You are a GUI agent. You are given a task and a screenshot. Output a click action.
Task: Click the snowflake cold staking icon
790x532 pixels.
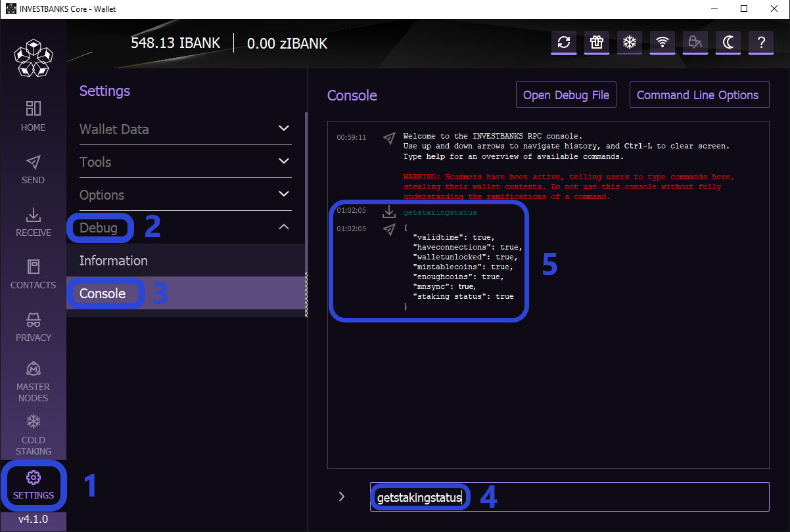click(x=629, y=43)
